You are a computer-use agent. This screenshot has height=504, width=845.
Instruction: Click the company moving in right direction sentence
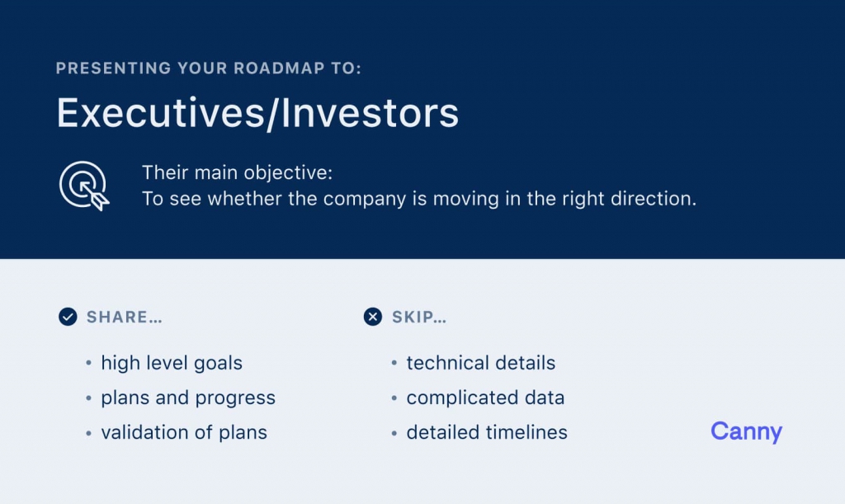point(419,199)
